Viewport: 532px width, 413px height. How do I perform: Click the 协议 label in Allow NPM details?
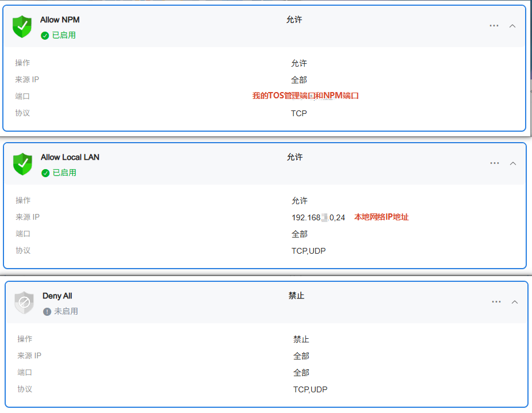tap(22, 113)
